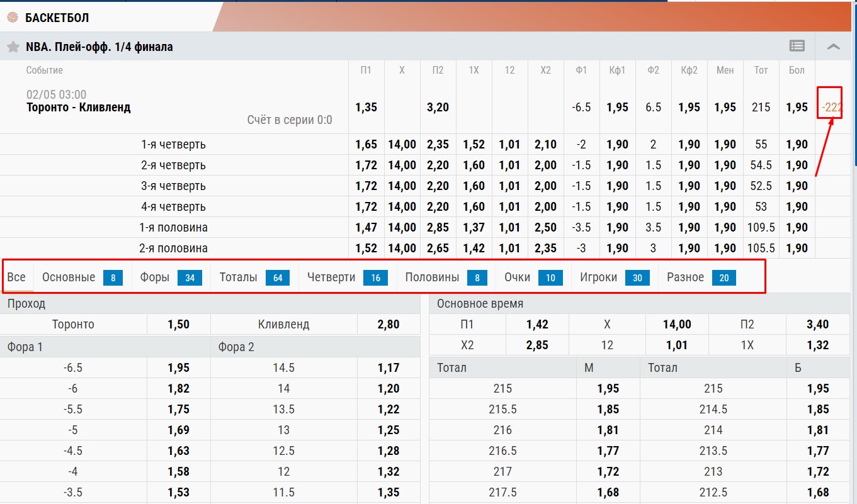
Task: Choose Основное время П1 odds 1,42
Action: [537, 325]
